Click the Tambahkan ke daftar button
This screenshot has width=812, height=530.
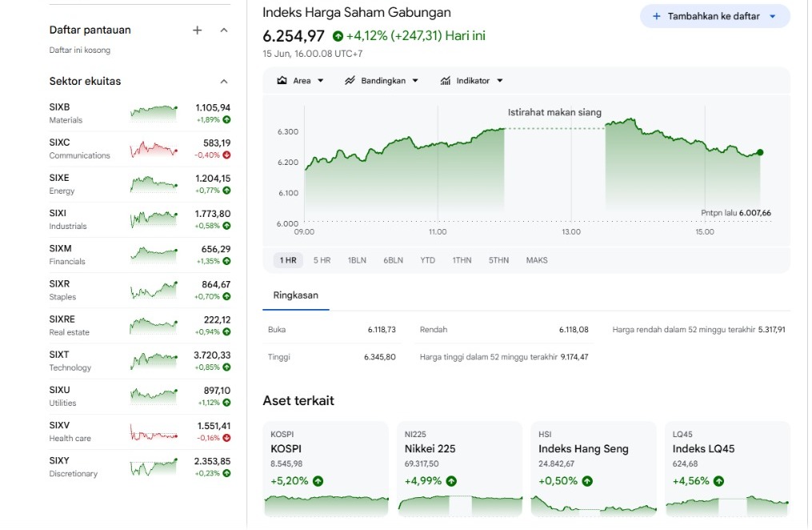714,17
